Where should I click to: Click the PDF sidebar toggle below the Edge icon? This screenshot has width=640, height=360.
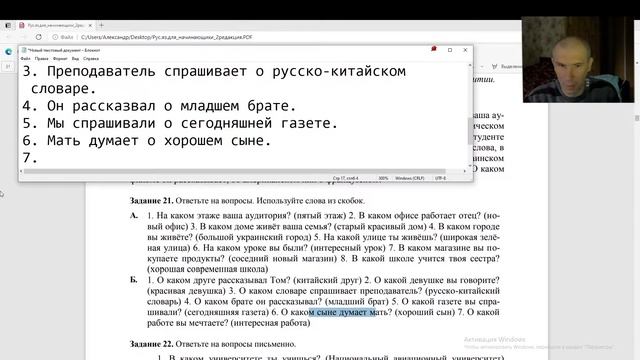pyautogui.click(x=8, y=66)
